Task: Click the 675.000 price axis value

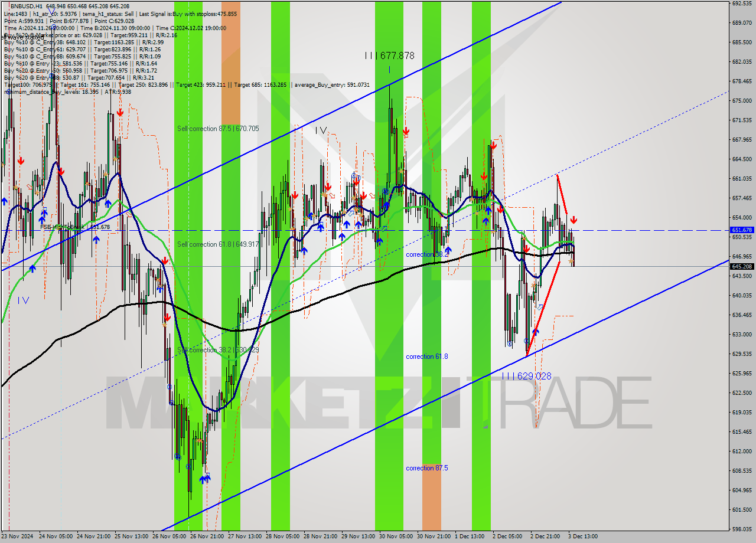Action: (x=741, y=100)
